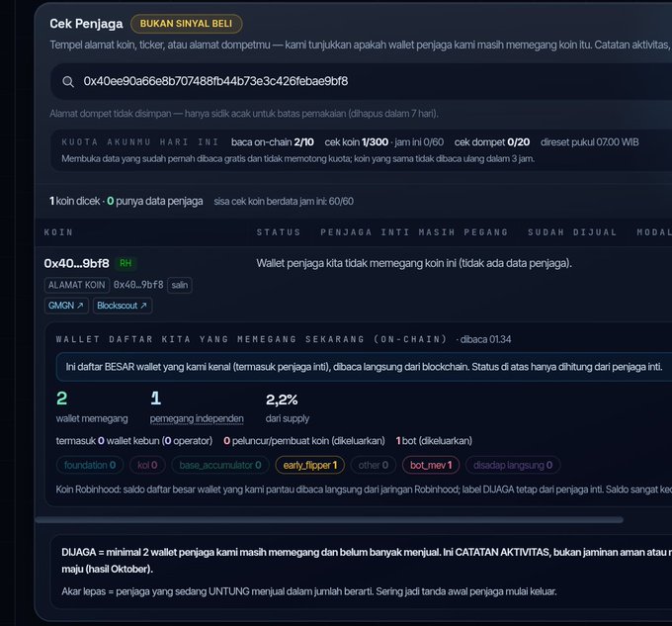Click the PENJAGA INTI MASIH PEGANG header

[414, 232]
